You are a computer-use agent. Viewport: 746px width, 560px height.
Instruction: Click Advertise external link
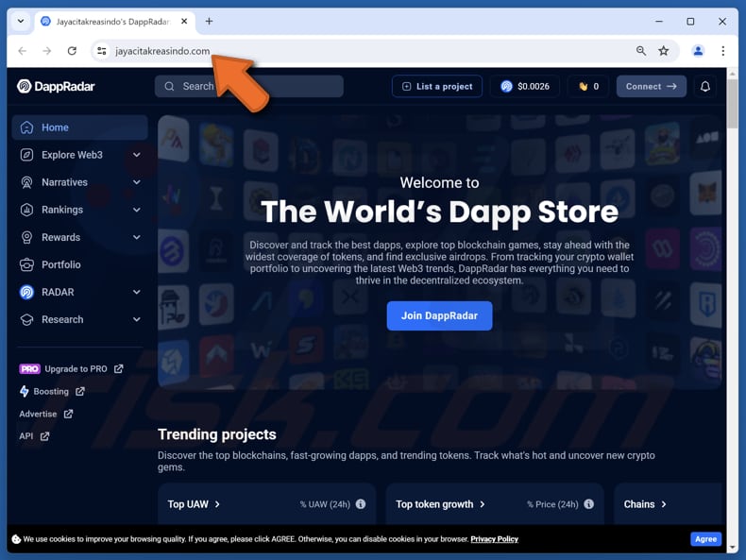click(46, 414)
